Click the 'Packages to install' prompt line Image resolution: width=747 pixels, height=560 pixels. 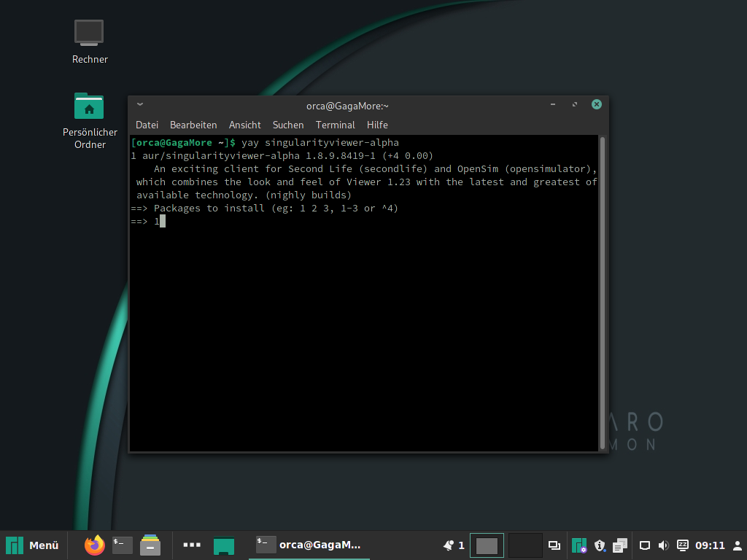264,208
